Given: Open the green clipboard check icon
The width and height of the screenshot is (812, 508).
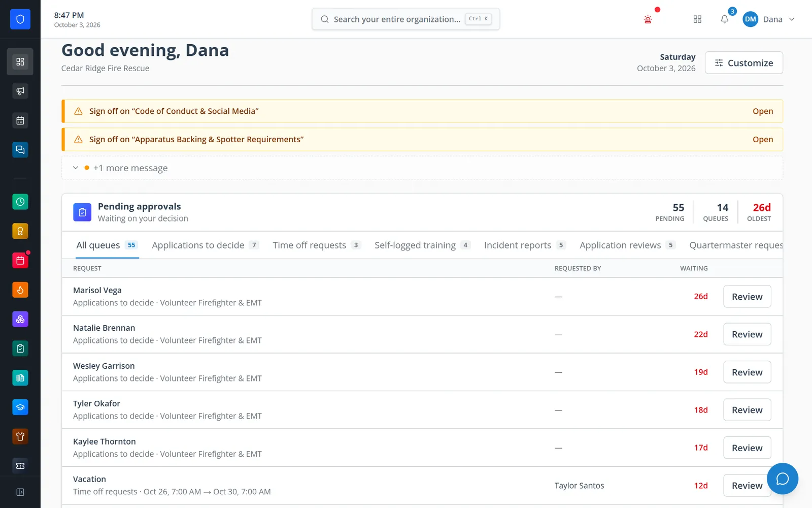Looking at the screenshot, I should click(x=20, y=348).
